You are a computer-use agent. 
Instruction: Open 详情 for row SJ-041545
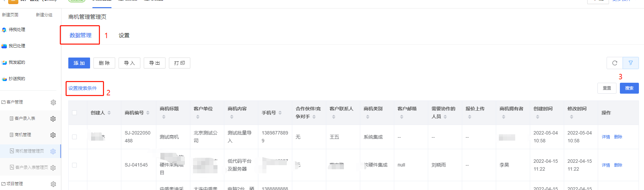click(x=606, y=165)
